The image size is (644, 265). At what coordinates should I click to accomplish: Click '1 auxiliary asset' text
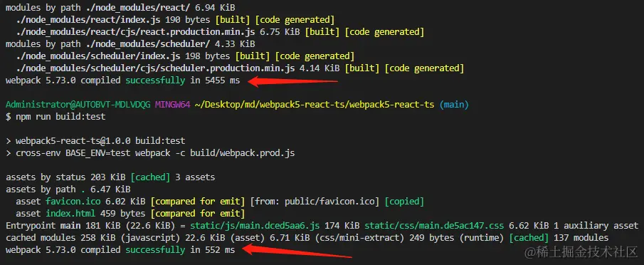pos(596,226)
